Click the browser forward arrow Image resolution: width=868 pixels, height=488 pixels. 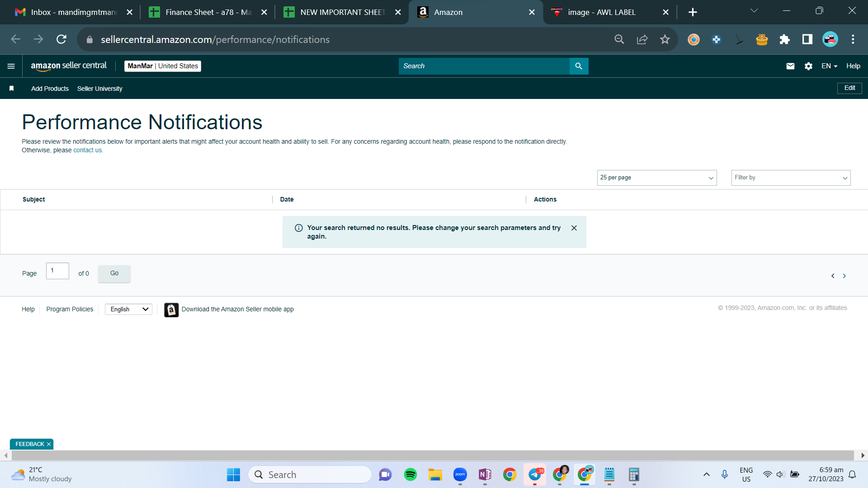pos(38,39)
